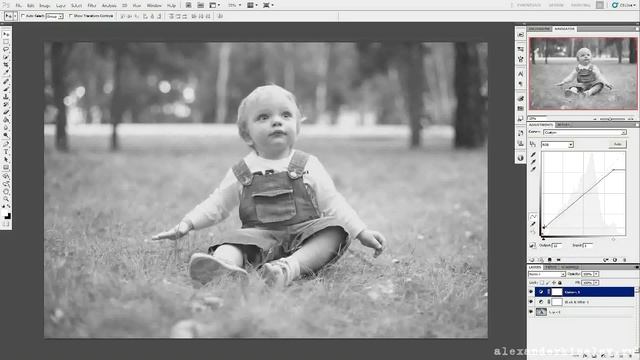640x360 pixels.
Task: Select the Rectangular Marquee tool
Action: pos(6,42)
